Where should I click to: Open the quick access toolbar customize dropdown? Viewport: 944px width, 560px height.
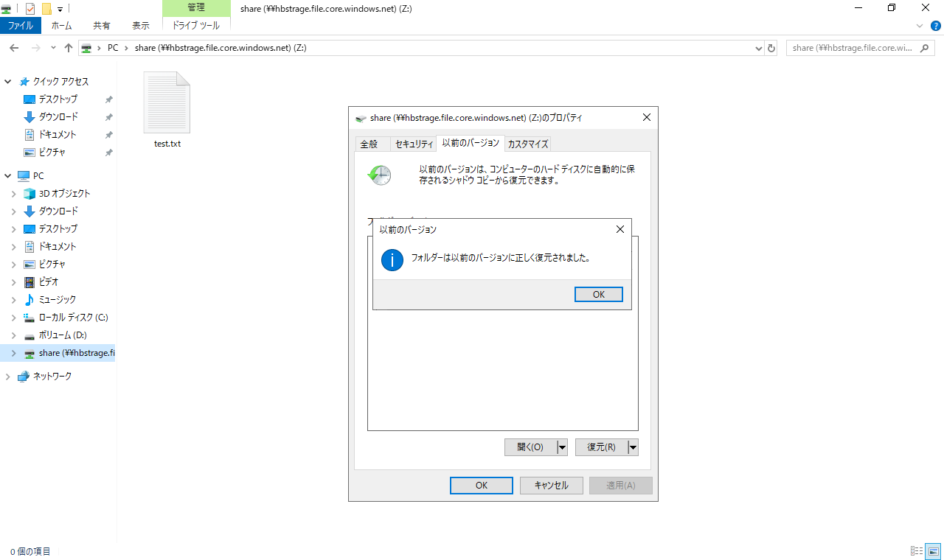click(x=60, y=9)
